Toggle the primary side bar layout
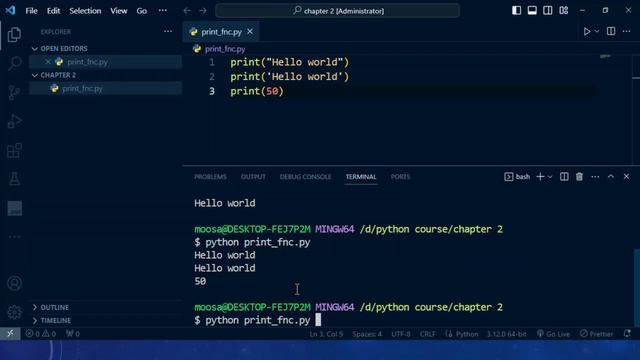This screenshot has width=640, height=360. click(x=516, y=11)
